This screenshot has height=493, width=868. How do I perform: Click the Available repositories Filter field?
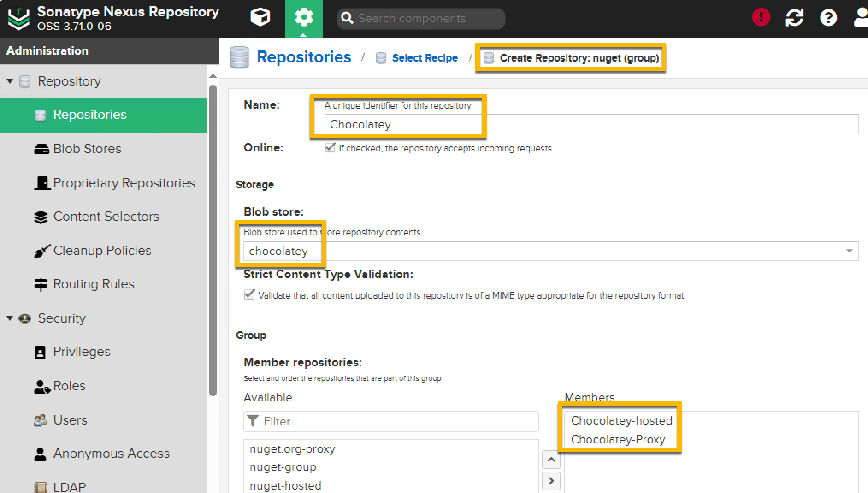(x=391, y=422)
